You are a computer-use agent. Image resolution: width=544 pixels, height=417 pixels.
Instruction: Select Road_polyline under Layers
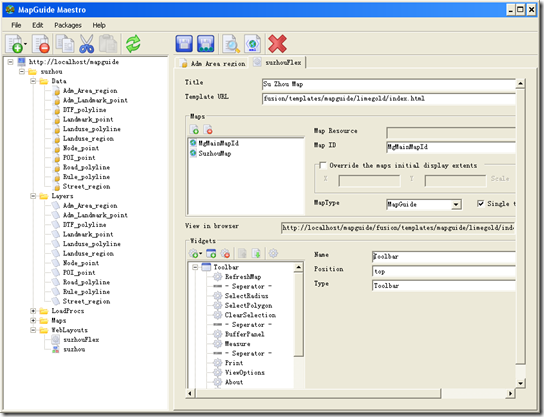point(86,282)
